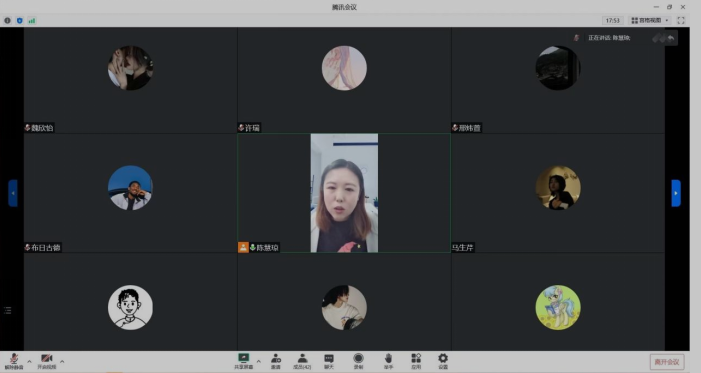Open the invite participants icon
This screenshot has height=373, width=701.
point(276,361)
